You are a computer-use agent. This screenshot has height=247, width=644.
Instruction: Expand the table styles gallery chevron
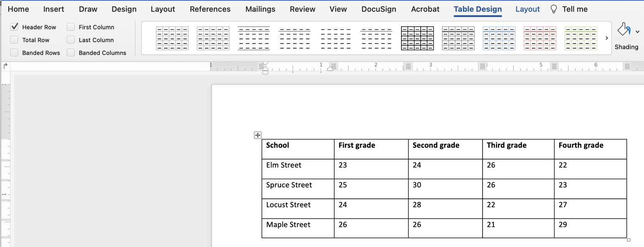point(607,38)
